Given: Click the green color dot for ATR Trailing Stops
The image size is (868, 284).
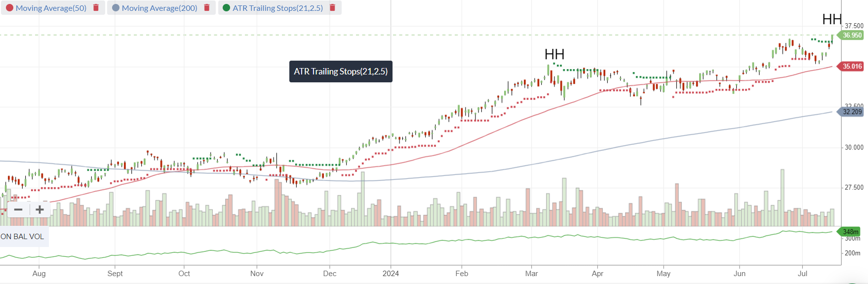Looking at the screenshot, I should pos(227,8).
